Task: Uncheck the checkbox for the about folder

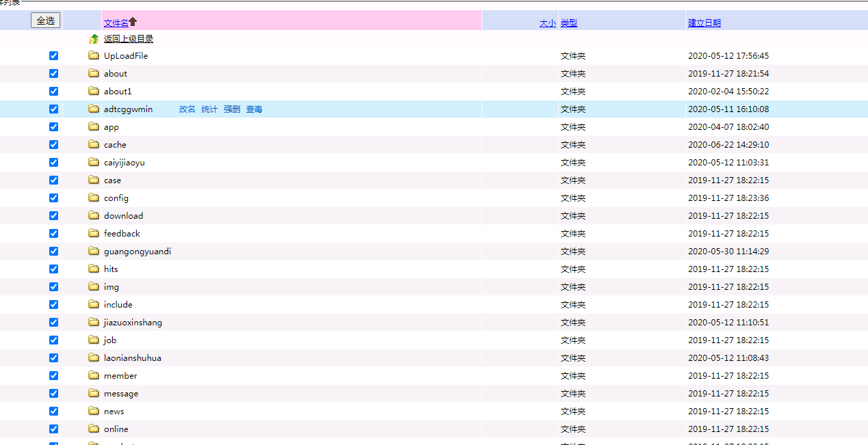Action: pos(54,74)
